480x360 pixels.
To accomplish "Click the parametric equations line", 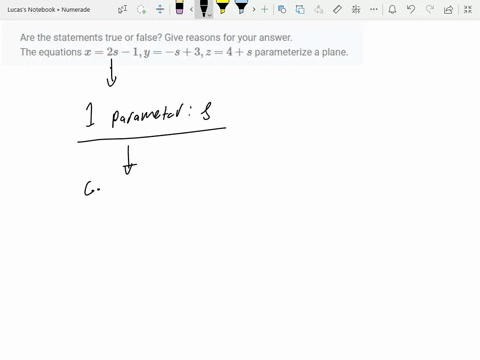I will tap(184, 52).
